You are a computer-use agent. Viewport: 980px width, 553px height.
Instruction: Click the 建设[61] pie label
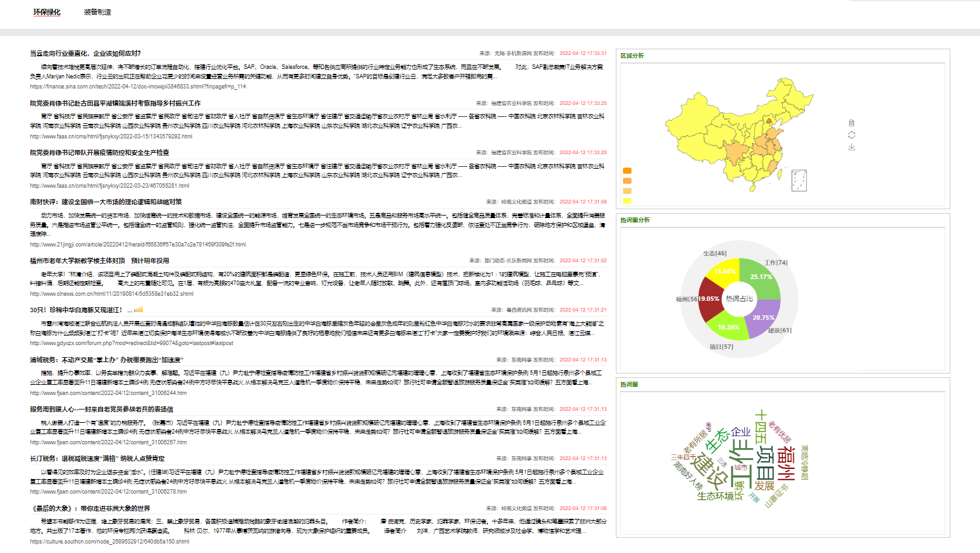click(780, 331)
